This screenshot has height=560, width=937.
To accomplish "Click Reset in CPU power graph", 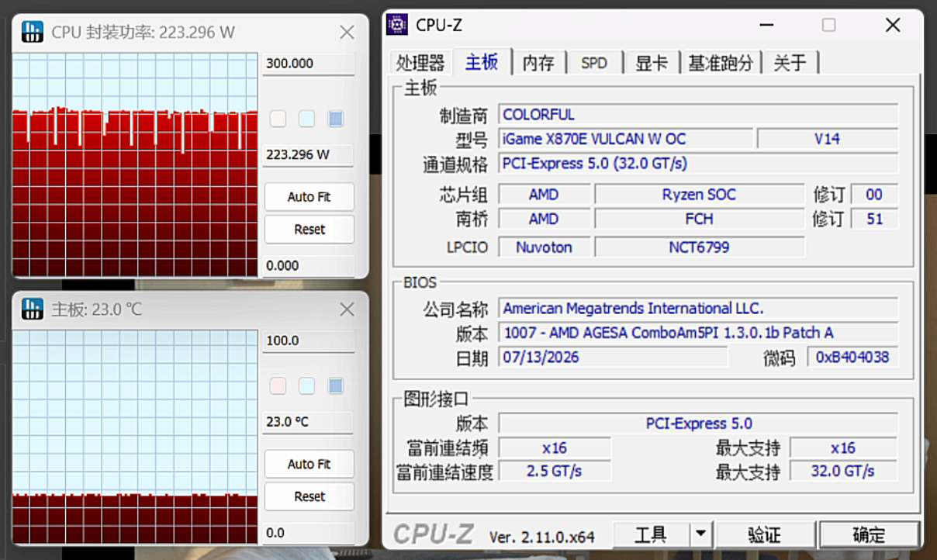I will point(309,230).
